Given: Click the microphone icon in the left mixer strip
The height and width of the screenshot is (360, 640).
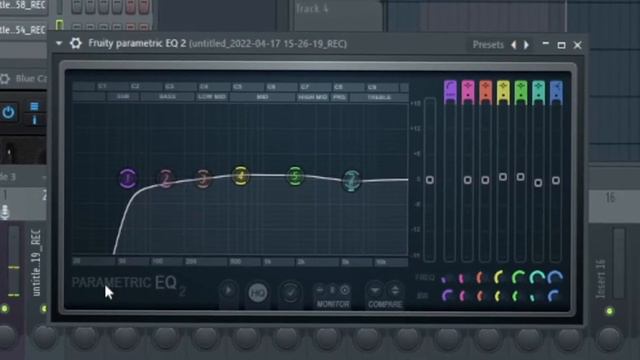Looking at the screenshot, I should pyautogui.click(x=4, y=212).
